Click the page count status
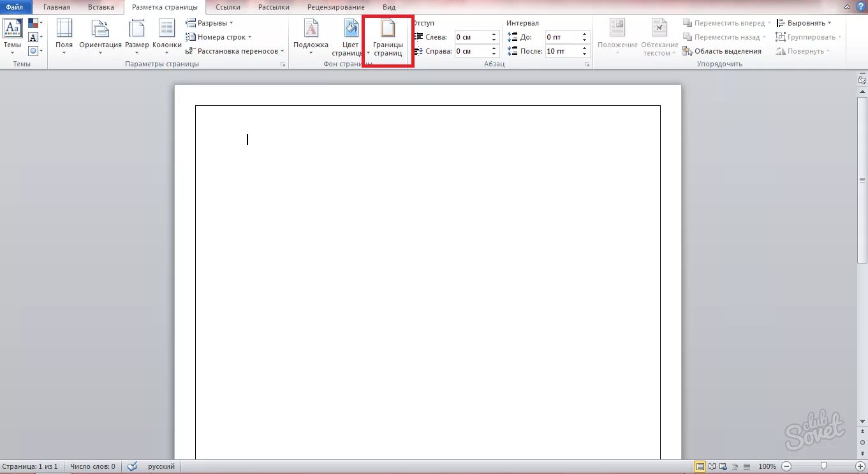This screenshot has height=474, width=868. coord(31,466)
